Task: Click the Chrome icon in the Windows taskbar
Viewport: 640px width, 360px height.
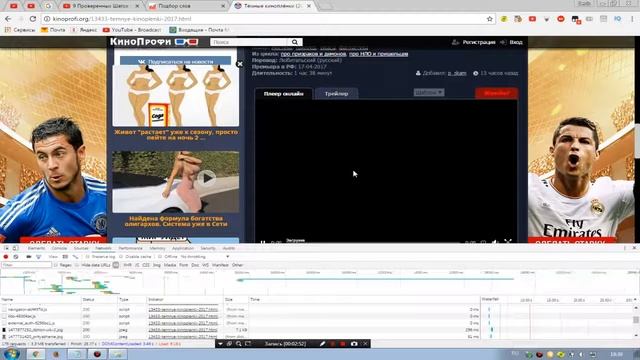Action: [x=36, y=354]
